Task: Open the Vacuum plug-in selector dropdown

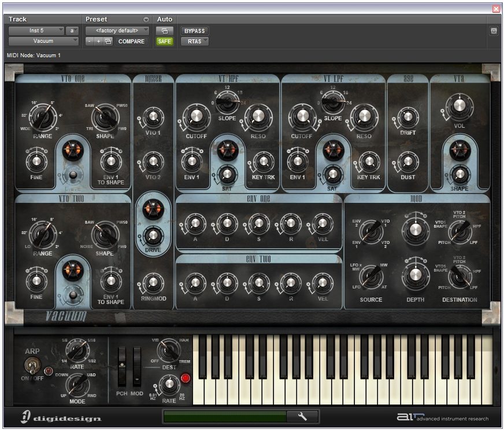Action: [43, 41]
